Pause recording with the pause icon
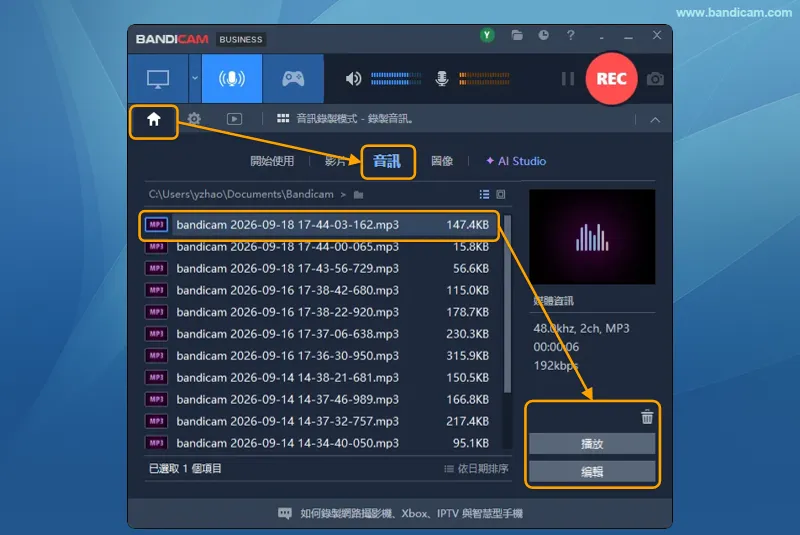Viewport: 800px width, 535px height. pyautogui.click(x=568, y=79)
